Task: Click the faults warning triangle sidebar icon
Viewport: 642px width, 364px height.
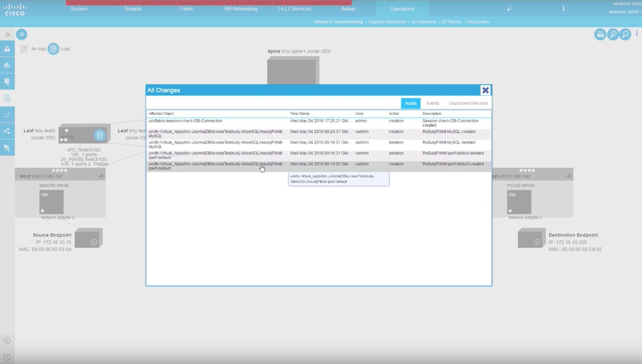Action: pos(7,49)
